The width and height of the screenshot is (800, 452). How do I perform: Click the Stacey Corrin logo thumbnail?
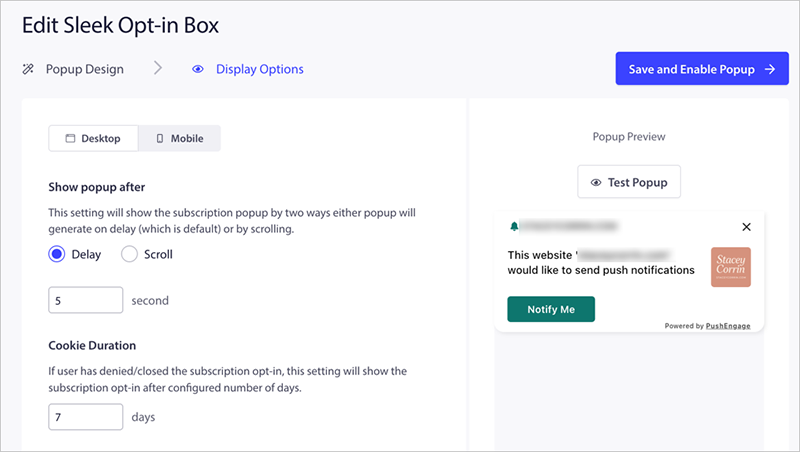tap(730, 267)
